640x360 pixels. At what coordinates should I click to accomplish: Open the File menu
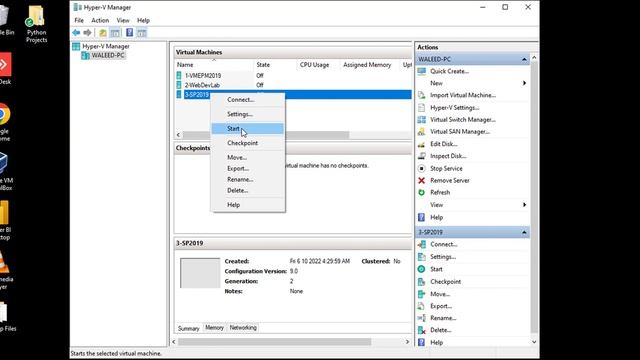pos(79,20)
